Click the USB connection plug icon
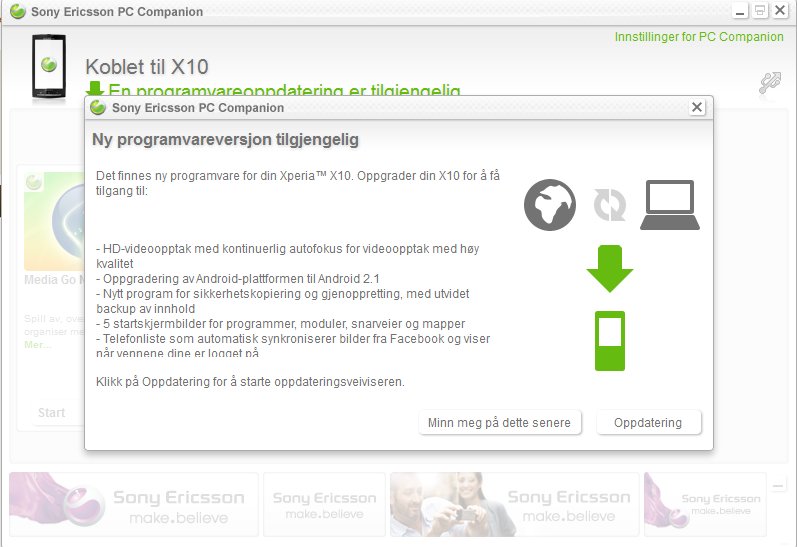Image resolution: width=797 pixels, height=547 pixels. point(770,83)
